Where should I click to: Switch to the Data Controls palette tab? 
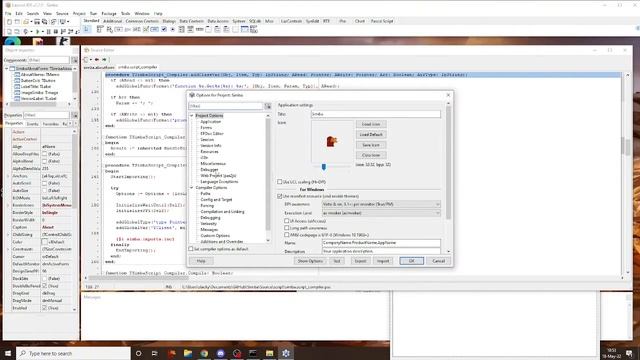coord(191,21)
